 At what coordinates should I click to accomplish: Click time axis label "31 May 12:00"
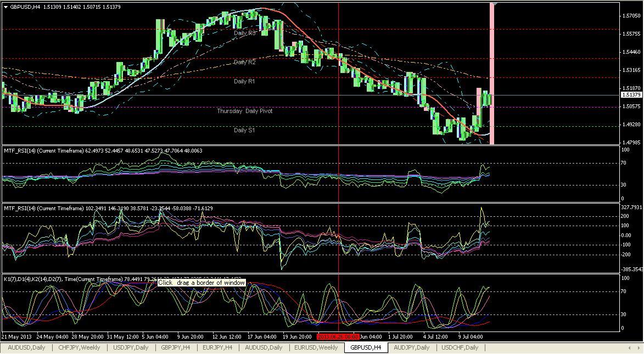[123, 337]
